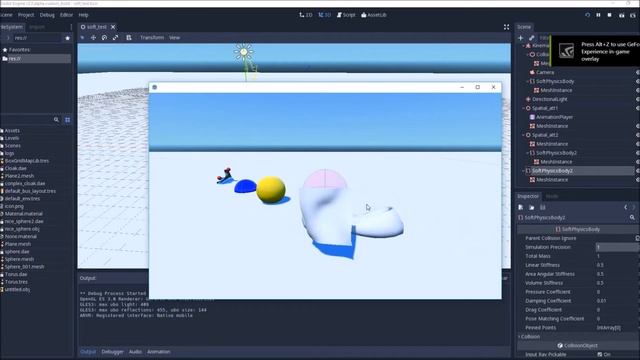Screen dimensions: 640x360
Task: Click the res:// path input field
Action: [x=37, y=38]
